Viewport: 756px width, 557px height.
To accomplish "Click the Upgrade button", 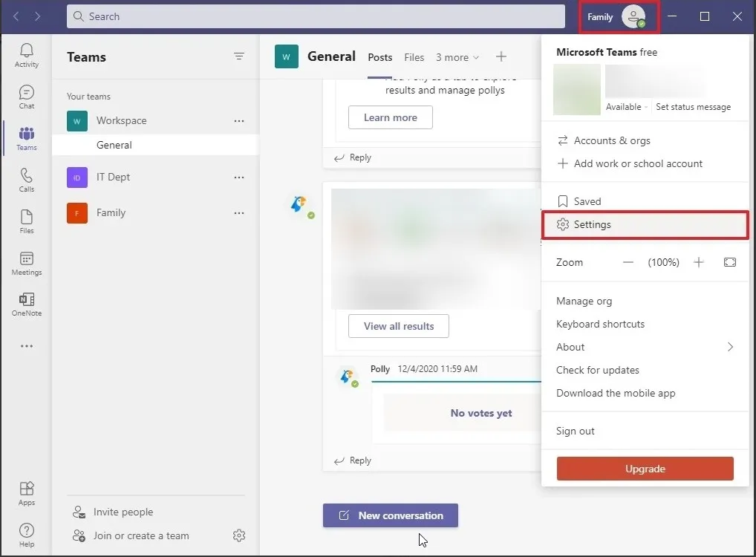I will point(645,469).
